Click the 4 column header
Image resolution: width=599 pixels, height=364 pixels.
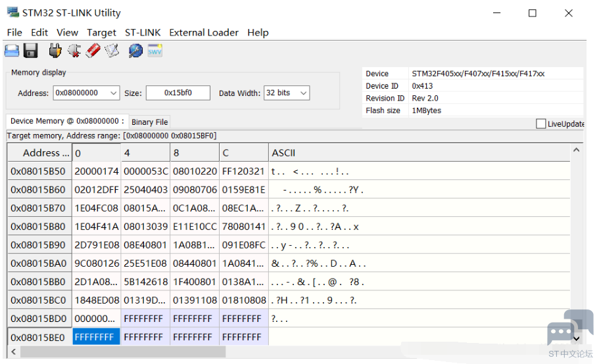coord(145,153)
